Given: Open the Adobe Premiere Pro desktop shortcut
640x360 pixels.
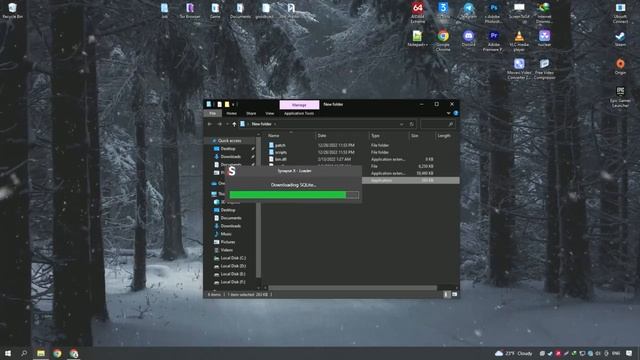Looking at the screenshot, I should (x=493, y=40).
